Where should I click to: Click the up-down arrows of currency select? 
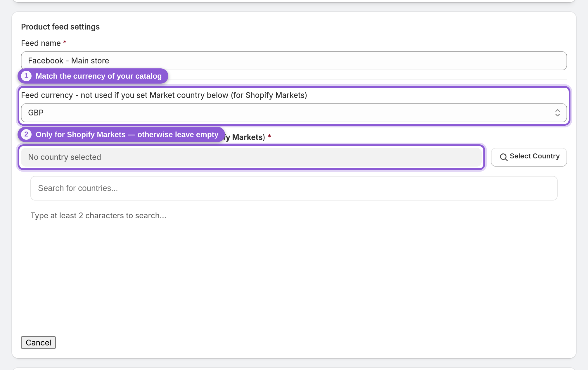(x=557, y=113)
